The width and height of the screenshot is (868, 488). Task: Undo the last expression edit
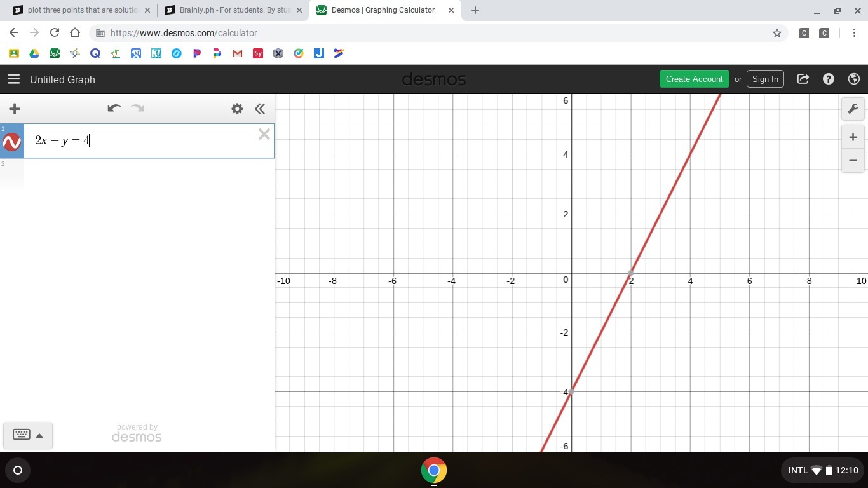pyautogui.click(x=114, y=109)
